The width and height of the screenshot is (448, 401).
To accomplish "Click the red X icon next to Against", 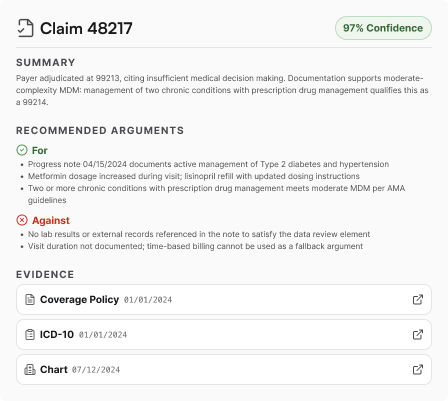I will [x=22, y=220].
